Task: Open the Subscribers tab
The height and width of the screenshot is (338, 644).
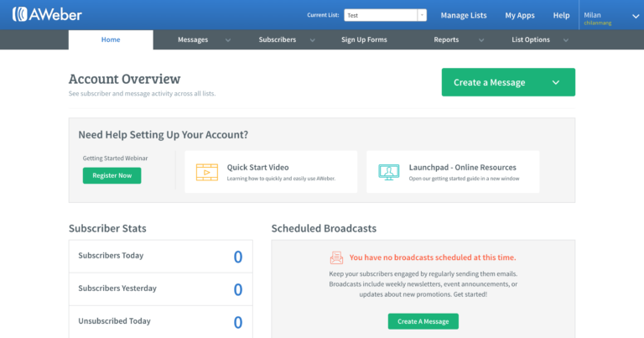Action: (278, 39)
